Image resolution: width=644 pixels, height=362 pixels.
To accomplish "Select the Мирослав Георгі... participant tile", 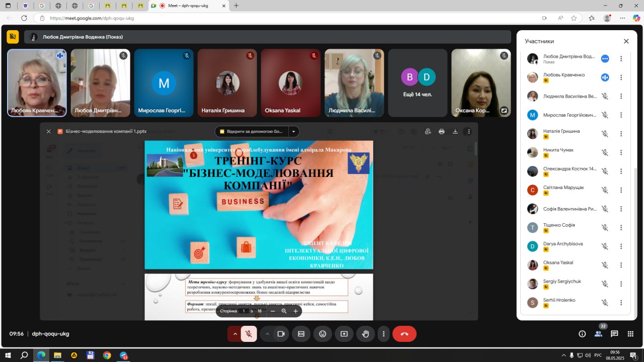I will (164, 83).
